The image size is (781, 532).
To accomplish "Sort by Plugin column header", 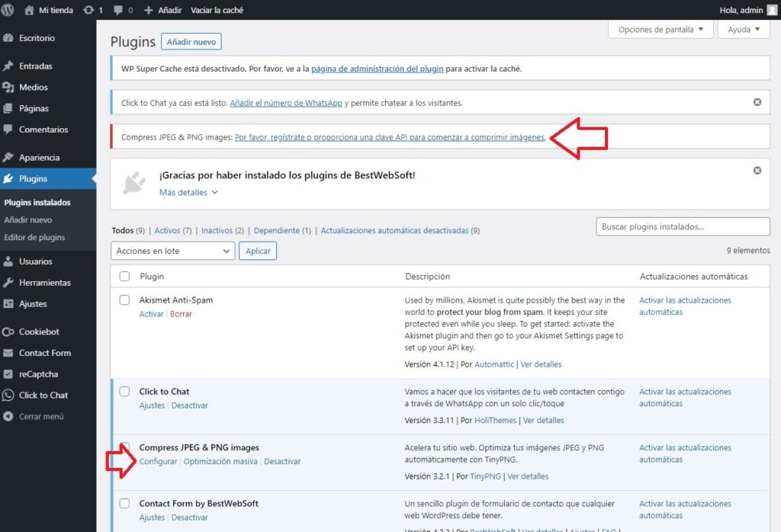I will (x=152, y=276).
